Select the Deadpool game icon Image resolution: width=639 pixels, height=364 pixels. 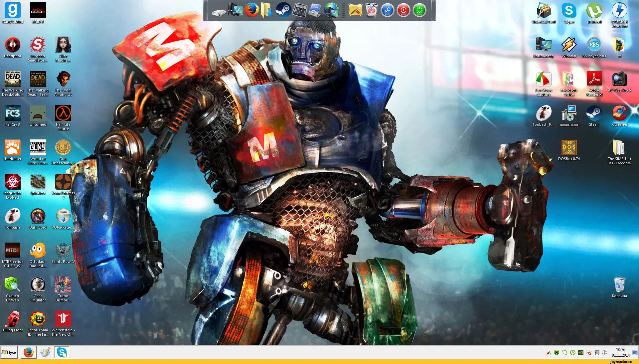pyautogui.click(x=13, y=47)
